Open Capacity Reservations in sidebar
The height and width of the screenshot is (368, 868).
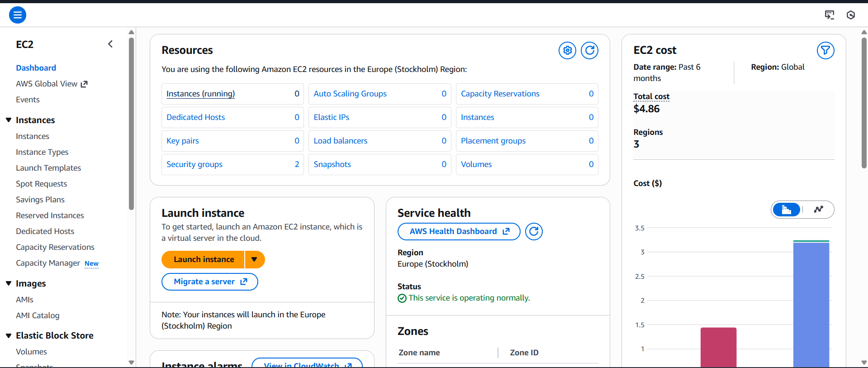coord(55,247)
